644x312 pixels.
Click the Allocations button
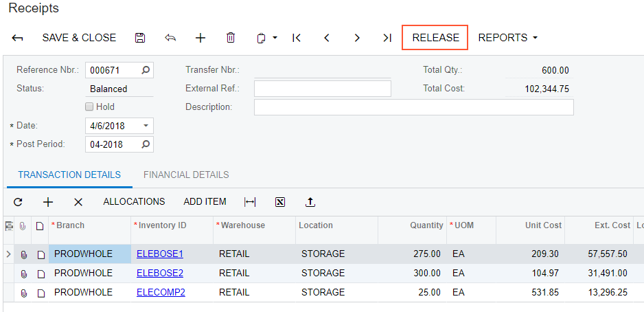coord(134,202)
